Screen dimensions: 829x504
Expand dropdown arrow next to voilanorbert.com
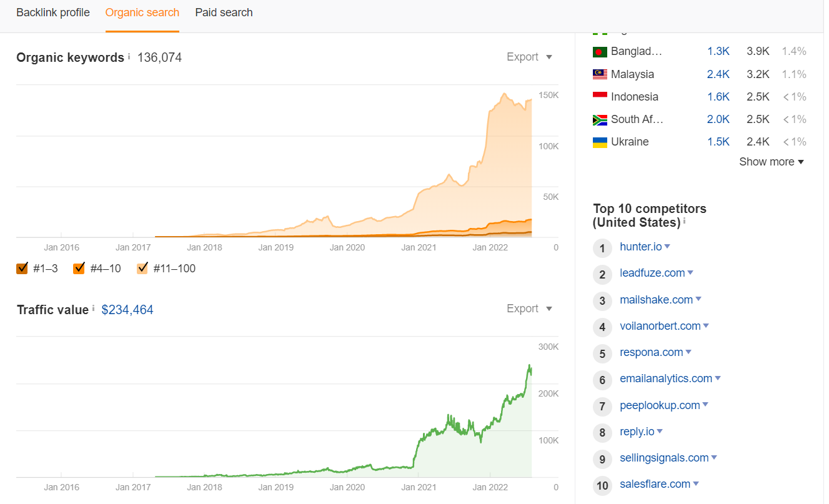(x=706, y=326)
